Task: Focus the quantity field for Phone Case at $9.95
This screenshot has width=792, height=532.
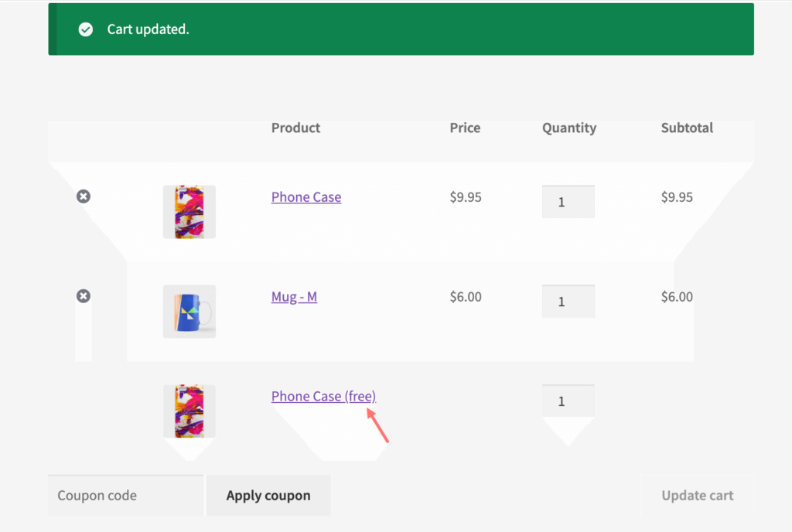Action: click(x=568, y=202)
